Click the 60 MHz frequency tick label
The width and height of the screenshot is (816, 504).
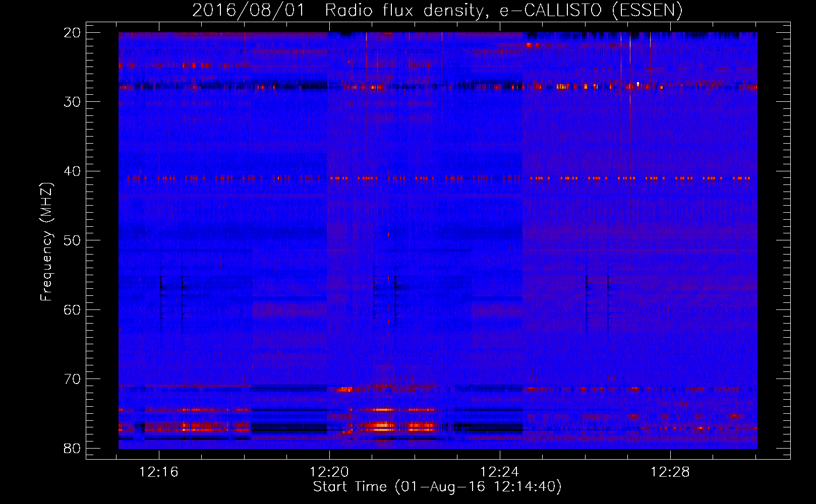73,309
